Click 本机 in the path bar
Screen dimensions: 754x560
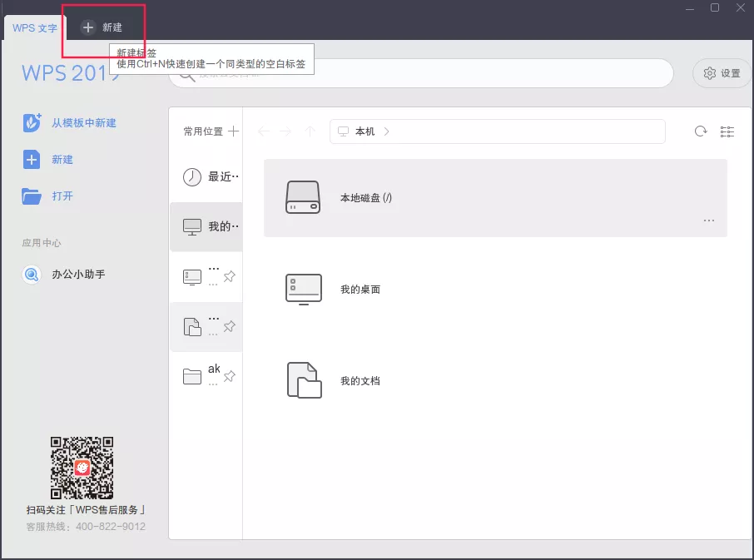click(x=365, y=131)
